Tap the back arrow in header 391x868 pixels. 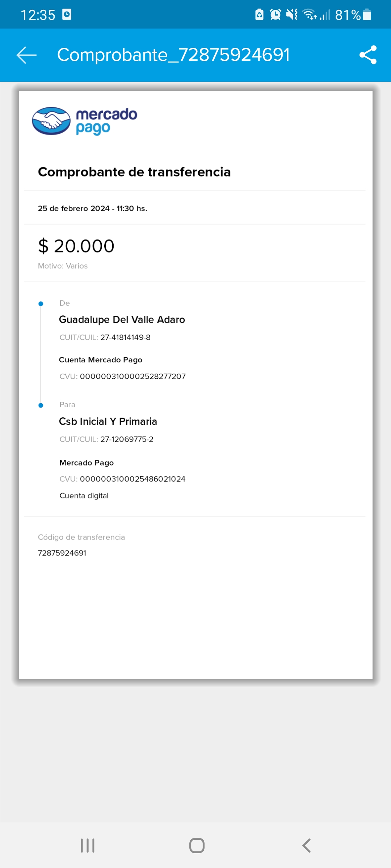click(27, 55)
